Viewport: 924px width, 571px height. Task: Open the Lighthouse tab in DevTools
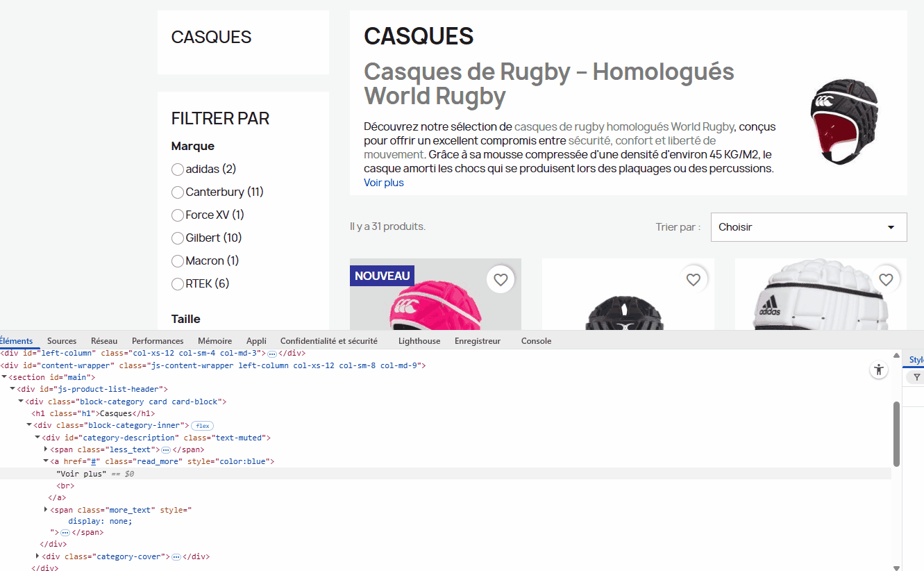[419, 340]
